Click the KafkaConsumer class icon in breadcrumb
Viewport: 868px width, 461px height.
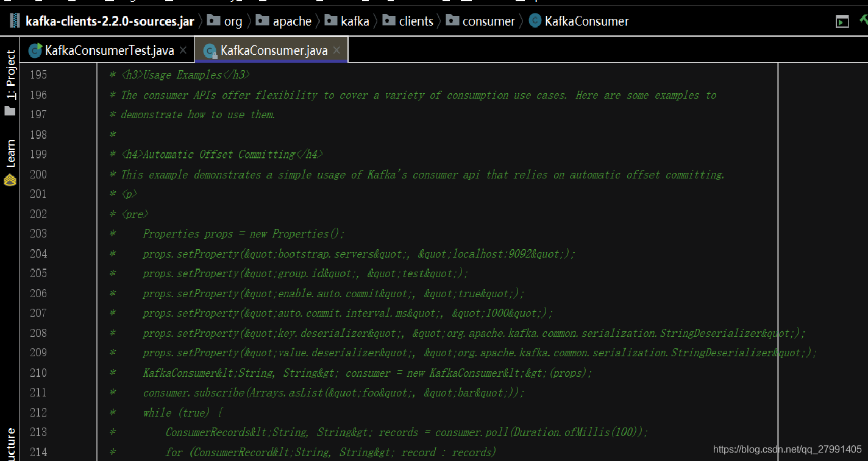[535, 20]
